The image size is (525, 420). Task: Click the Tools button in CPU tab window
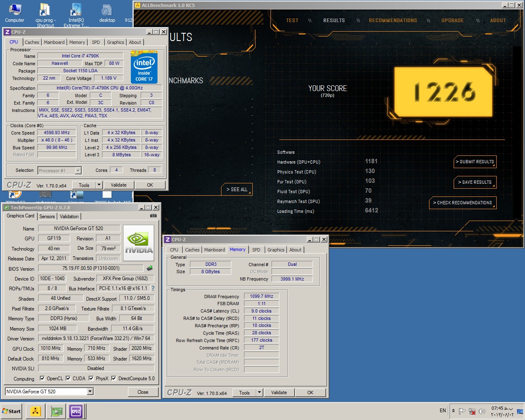point(84,185)
